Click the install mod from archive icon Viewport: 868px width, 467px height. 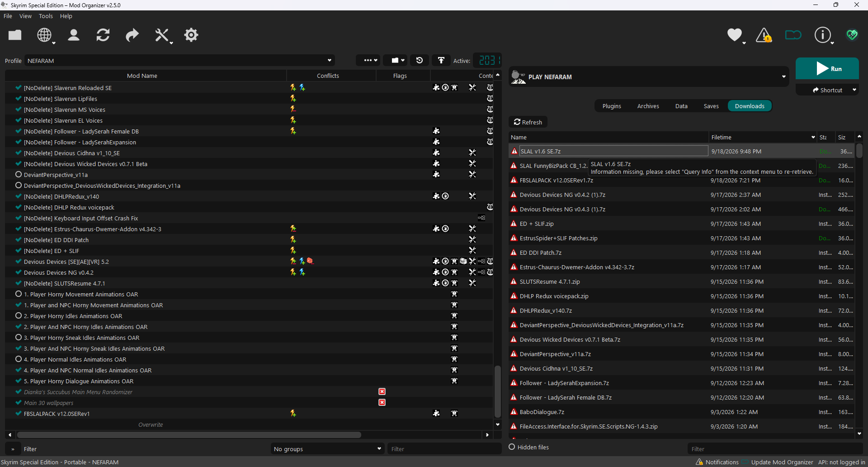[x=15, y=35]
